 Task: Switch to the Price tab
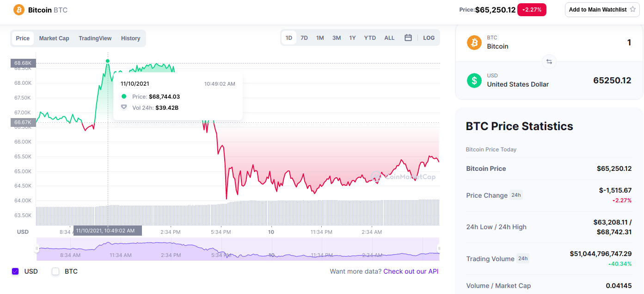(x=23, y=38)
